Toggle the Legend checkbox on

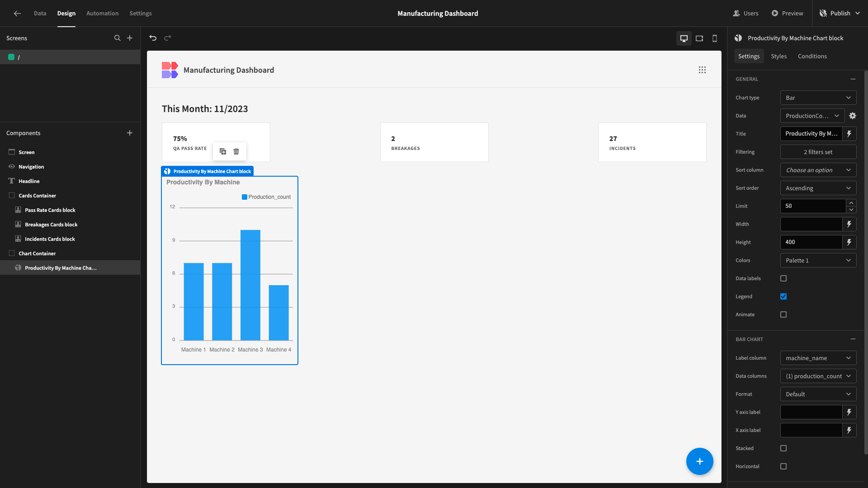[x=783, y=297]
